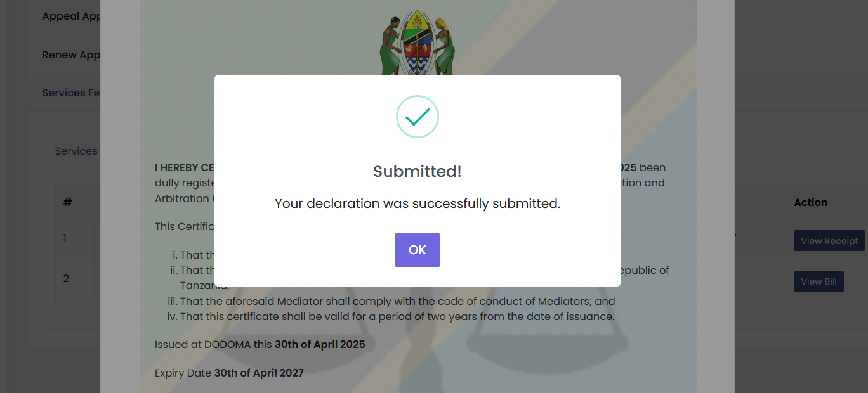Click the # column header
Viewport: 868px width, 393px height.
tap(68, 203)
